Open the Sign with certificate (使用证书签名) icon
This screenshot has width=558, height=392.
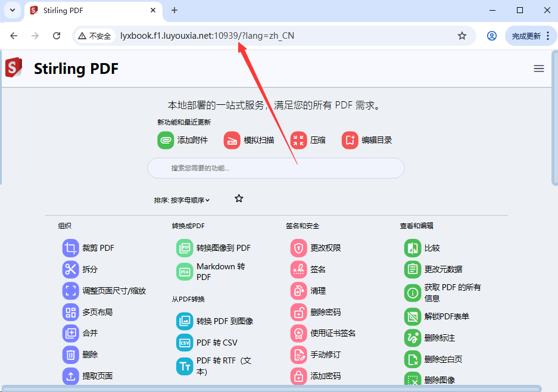click(x=298, y=333)
